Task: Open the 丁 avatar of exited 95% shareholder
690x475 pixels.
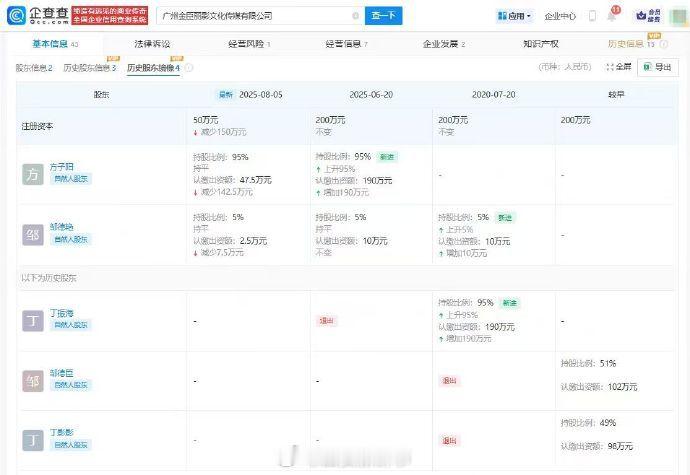Action: tap(33, 320)
